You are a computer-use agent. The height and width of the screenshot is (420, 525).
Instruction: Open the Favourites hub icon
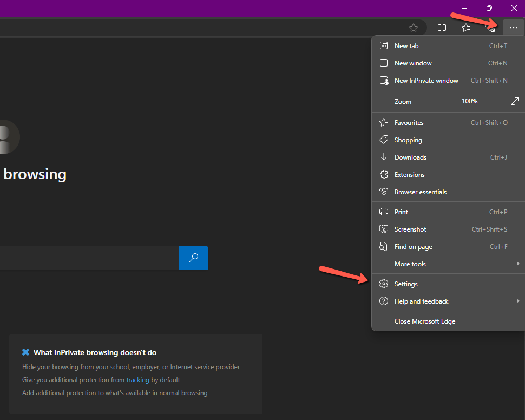[466, 28]
